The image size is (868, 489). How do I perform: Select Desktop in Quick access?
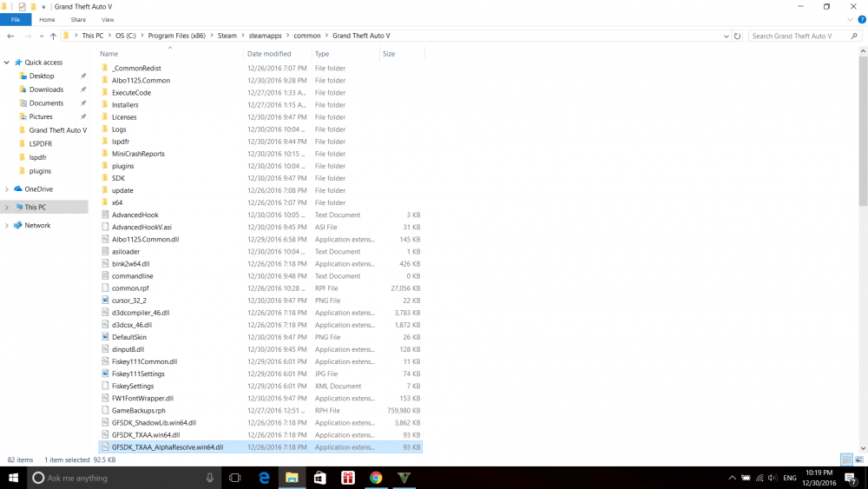click(42, 76)
